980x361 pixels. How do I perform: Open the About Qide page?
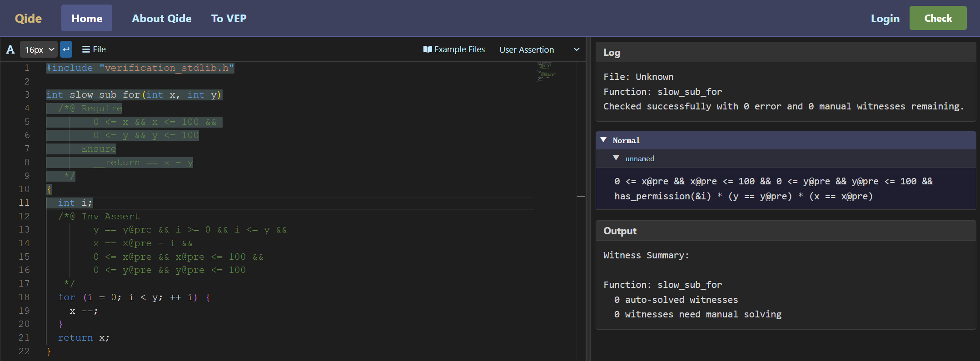tap(162, 19)
